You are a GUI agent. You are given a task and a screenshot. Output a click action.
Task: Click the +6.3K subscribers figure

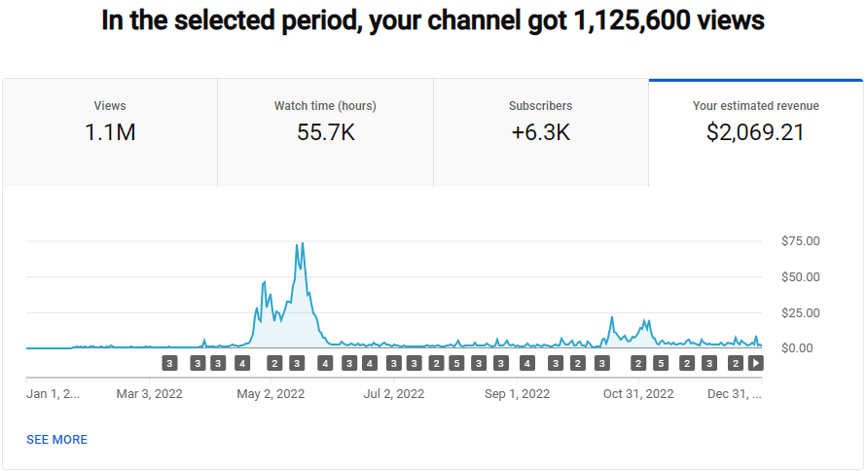[540, 132]
